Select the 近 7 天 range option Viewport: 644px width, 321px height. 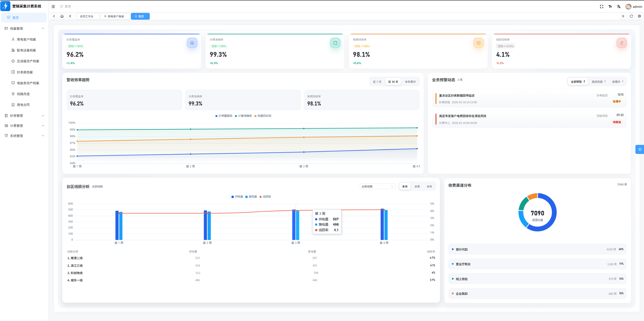point(377,82)
